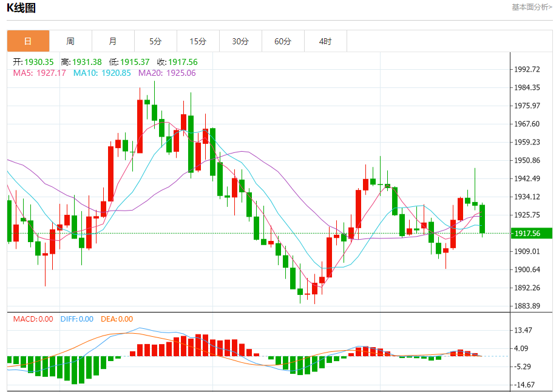The height and width of the screenshot is (392, 559).
Task: Click the 高: 1931.38 high value
Action: pos(81,62)
